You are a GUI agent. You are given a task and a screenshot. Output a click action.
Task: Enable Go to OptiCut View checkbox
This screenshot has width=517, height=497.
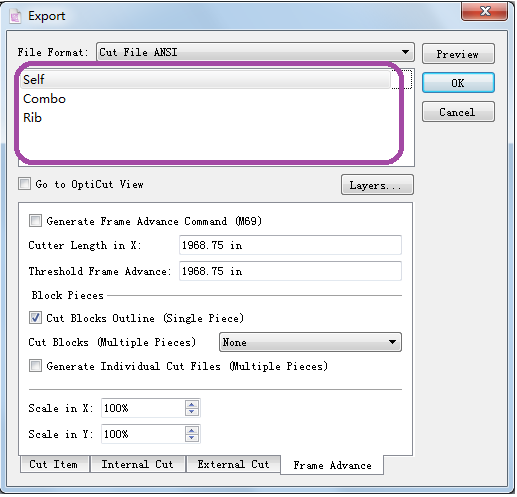(24, 184)
